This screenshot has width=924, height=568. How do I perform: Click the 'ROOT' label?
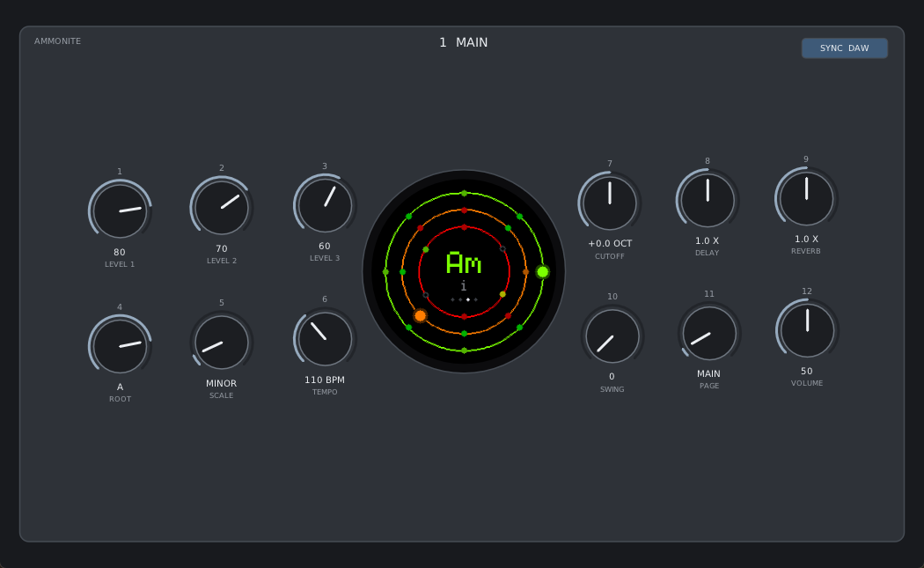[x=121, y=399]
